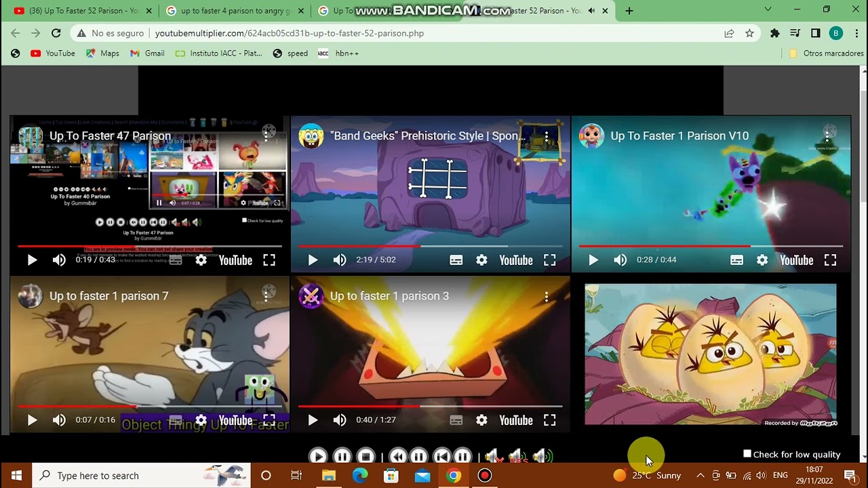The height and width of the screenshot is (488, 868).
Task: Bookmark this page with the star icon
Action: tap(749, 33)
